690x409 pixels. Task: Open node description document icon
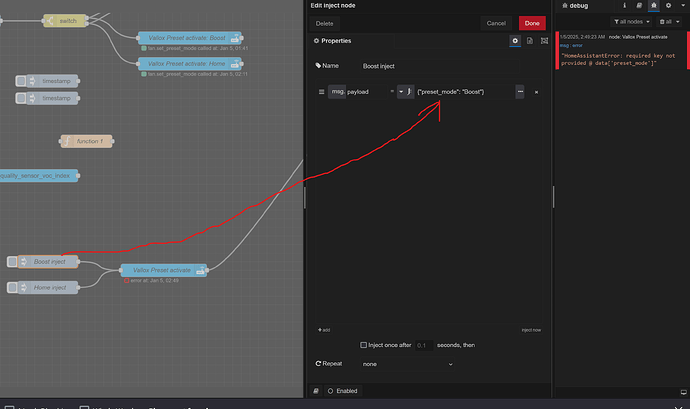(x=529, y=41)
